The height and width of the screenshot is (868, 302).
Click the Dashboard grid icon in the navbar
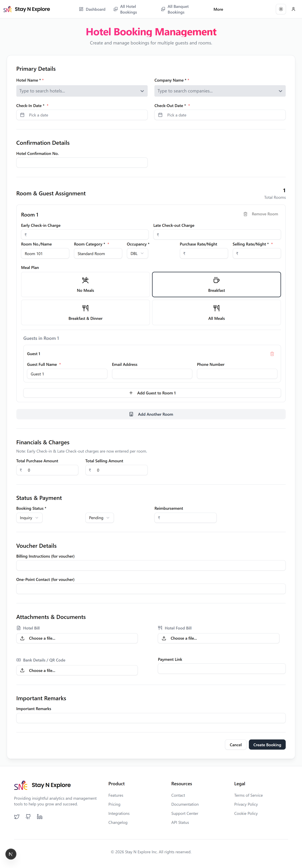click(81, 9)
